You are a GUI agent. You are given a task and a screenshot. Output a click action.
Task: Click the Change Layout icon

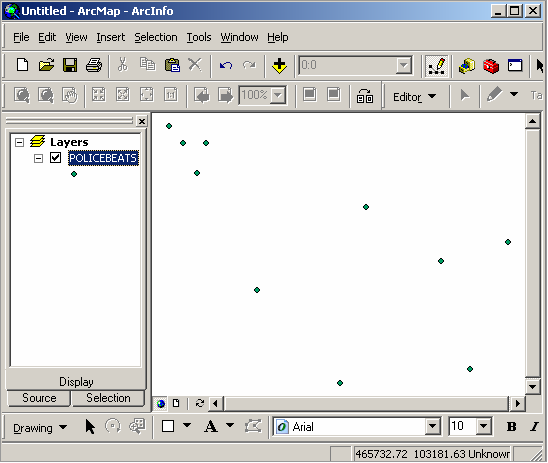click(x=365, y=96)
